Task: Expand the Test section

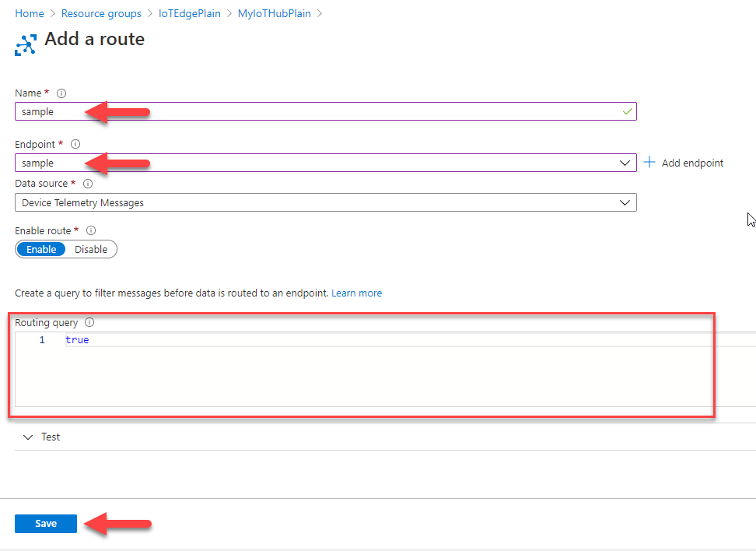Action: 41,437
